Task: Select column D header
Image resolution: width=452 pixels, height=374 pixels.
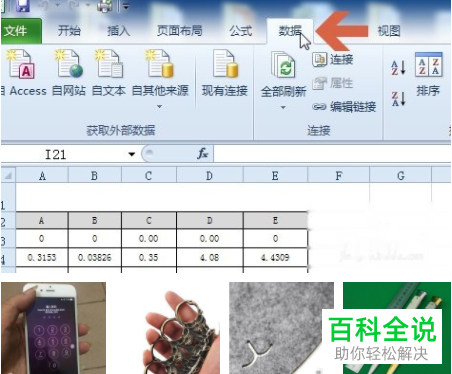Action: point(209,176)
